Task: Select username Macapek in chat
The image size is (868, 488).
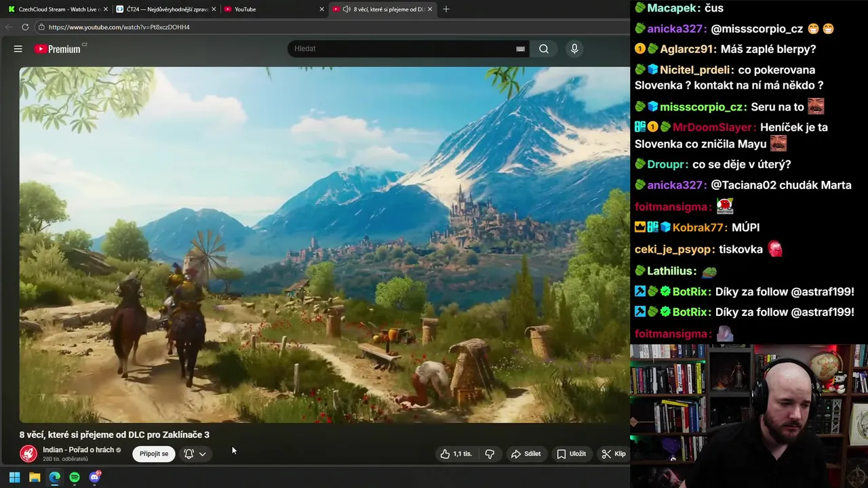Action: (x=673, y=8)
